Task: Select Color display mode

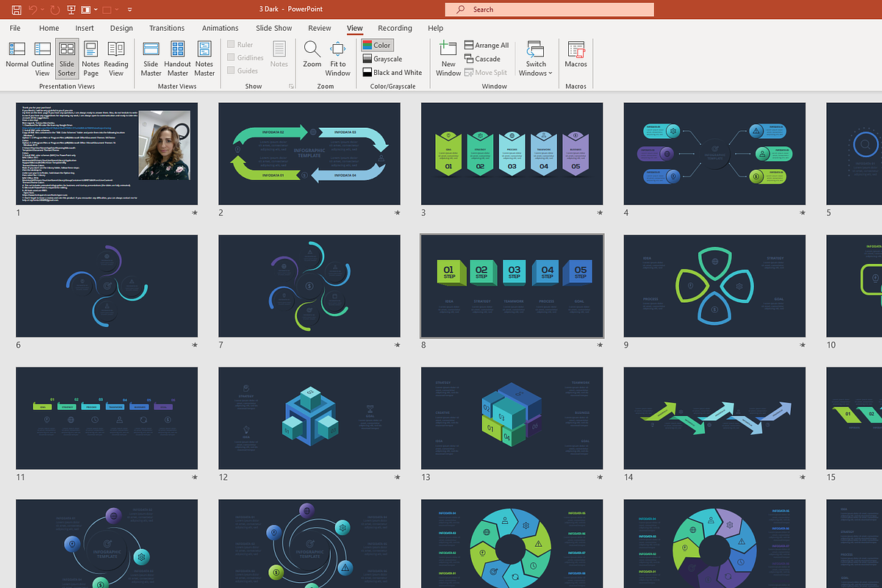Action: pyautogui.click(x=378, y=45)
